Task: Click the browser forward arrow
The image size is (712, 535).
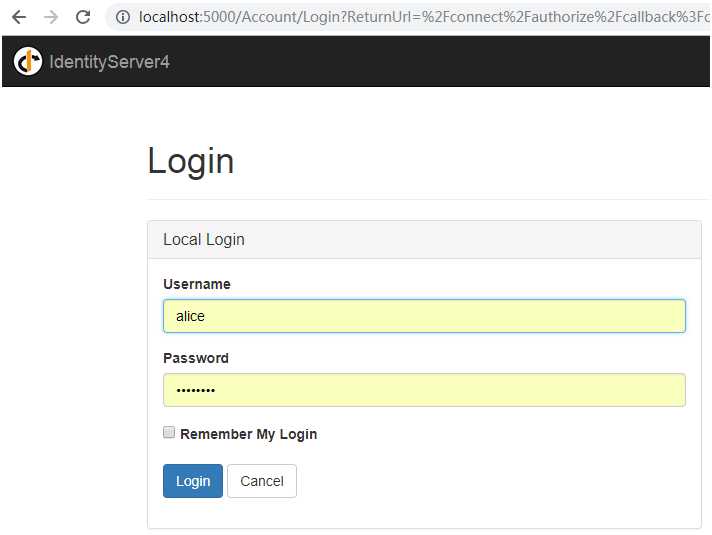Action: [51, 17]
